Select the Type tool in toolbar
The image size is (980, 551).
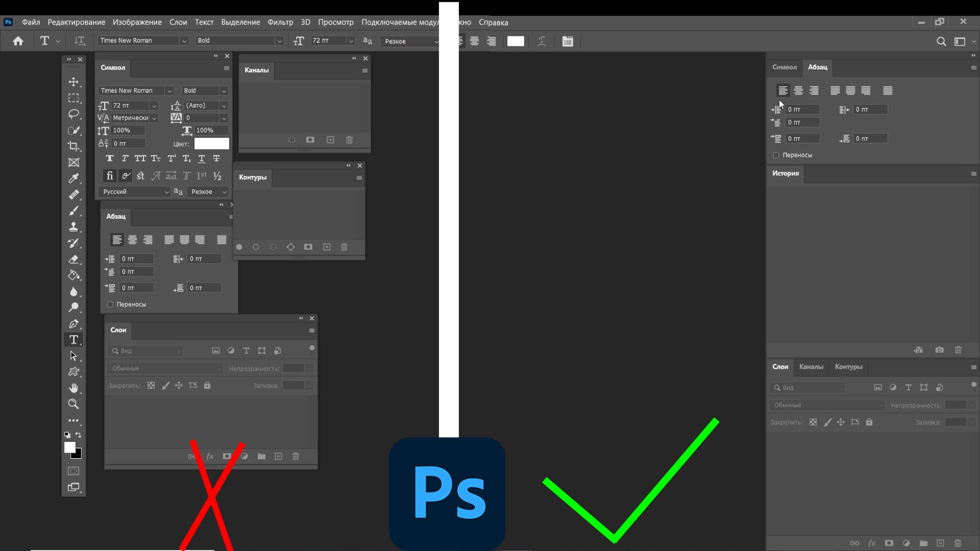(73, 339)
